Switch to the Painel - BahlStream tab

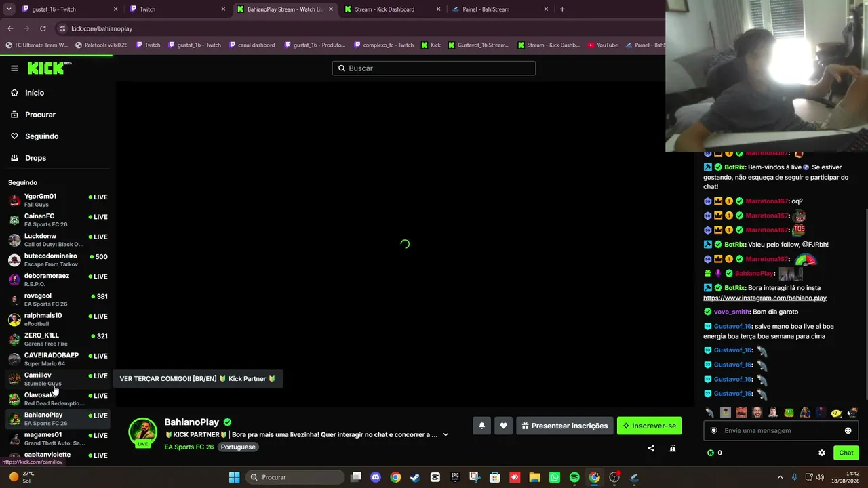tap(500, 9)
